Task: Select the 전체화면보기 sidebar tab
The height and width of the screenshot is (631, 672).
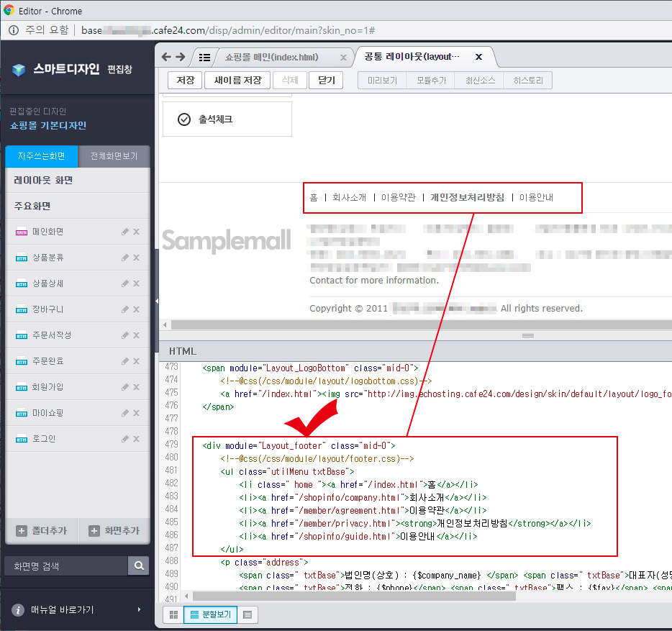Action: tap(113, 155)
